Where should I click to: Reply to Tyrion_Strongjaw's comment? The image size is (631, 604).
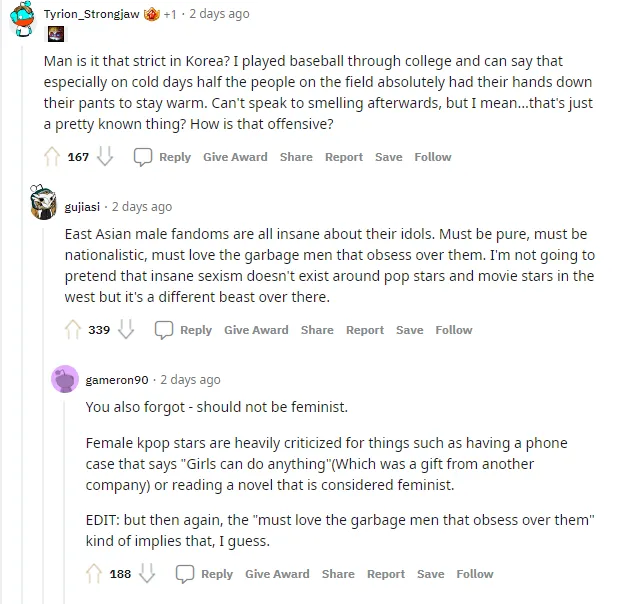163,157
